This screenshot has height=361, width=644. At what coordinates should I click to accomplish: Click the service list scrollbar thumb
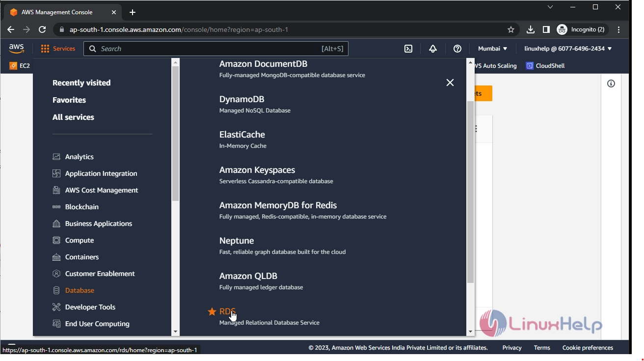(470, 193)
